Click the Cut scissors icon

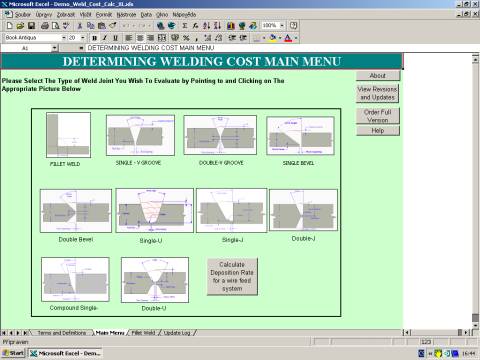click(80, 26)
